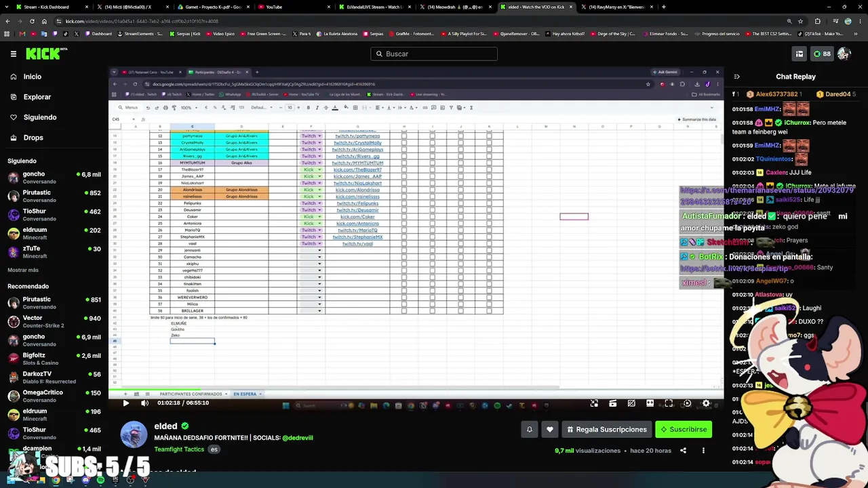Open platform dropdown in the jennsanli row
868x488 pixels.
[x=319, y=251]
